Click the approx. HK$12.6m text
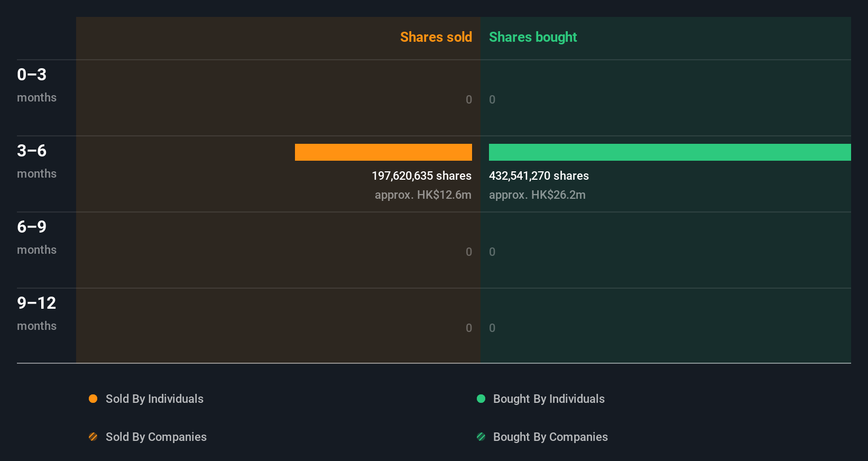This screenshot has height=461, width=868. click(x=423, y=195)
